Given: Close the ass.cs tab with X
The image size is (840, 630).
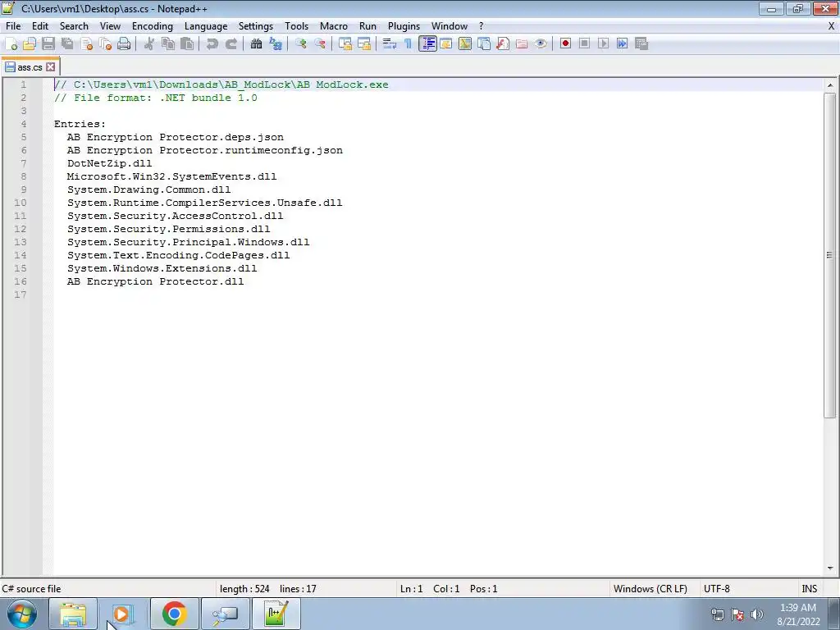Looking at the screenshot, I should [50, 67].
